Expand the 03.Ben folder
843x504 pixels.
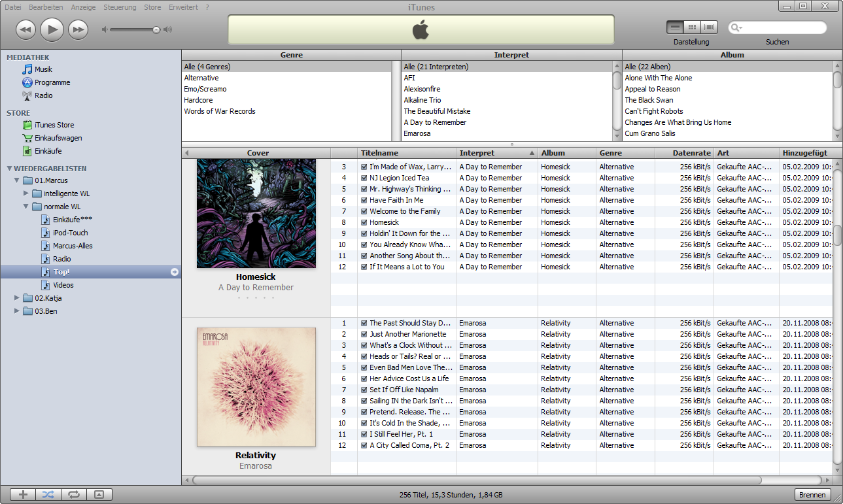point(16,311)
